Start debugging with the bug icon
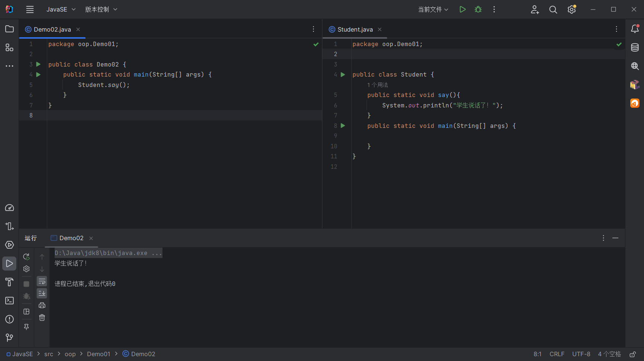Viewport: 644px width, 361px height. (x=478, y=10)
